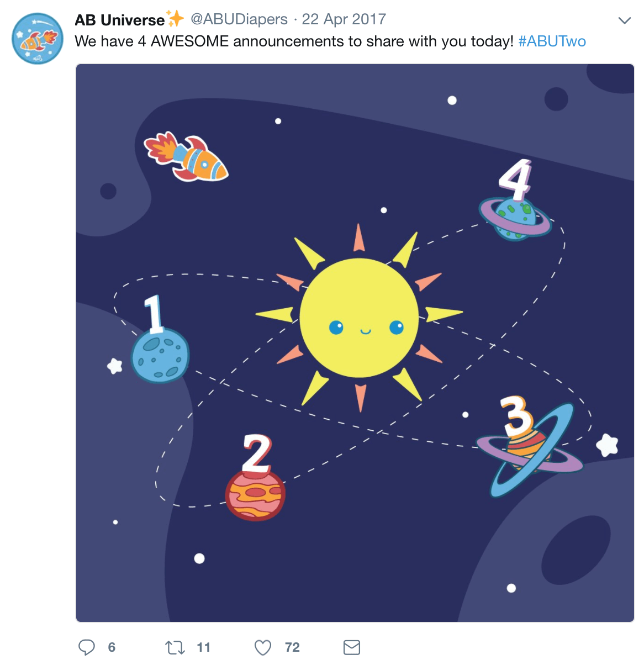Retweet using the arrows icon
Screen dimensions: 644x665
(x=175, y=647)
